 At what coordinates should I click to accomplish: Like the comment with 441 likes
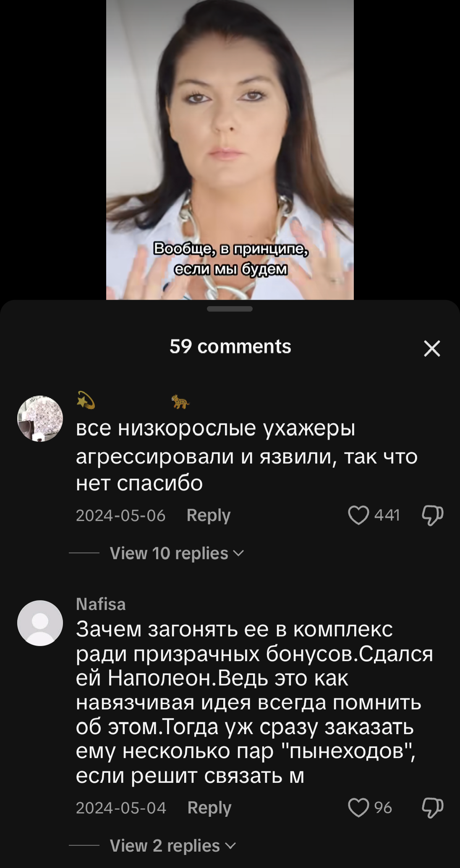358,515
